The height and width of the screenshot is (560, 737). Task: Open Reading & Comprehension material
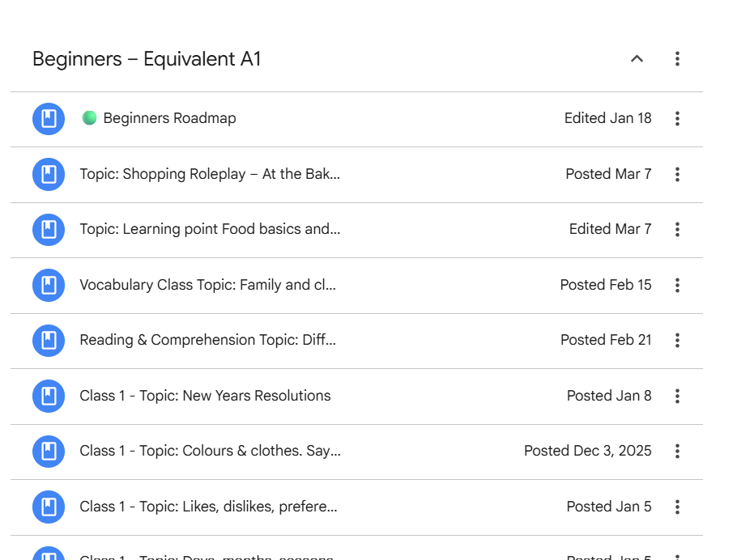[207, 341]
